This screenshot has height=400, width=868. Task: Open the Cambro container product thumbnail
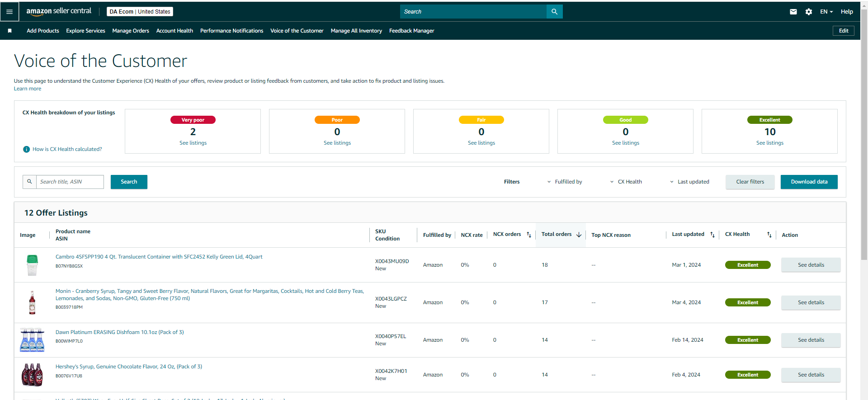point(32,265)
